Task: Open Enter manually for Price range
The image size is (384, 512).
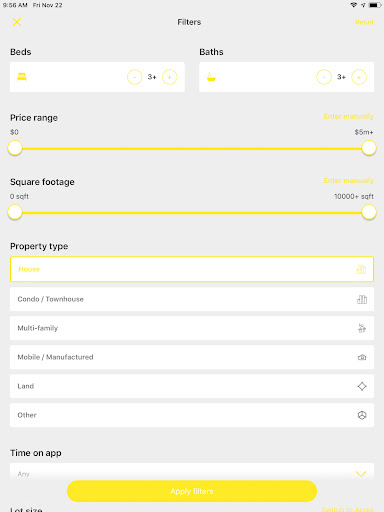Action: (x=348, y=116)
